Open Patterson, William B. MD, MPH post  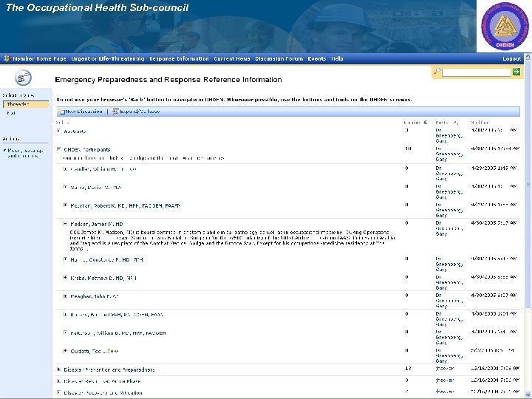(118, 332)
